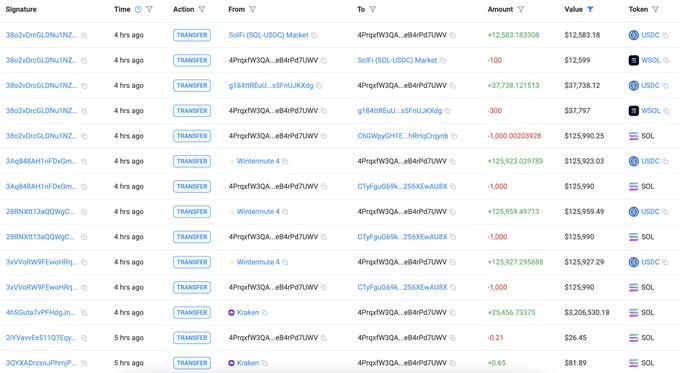
Task: Click the TRANSFER tag in the first row
Action: (192, 35)
